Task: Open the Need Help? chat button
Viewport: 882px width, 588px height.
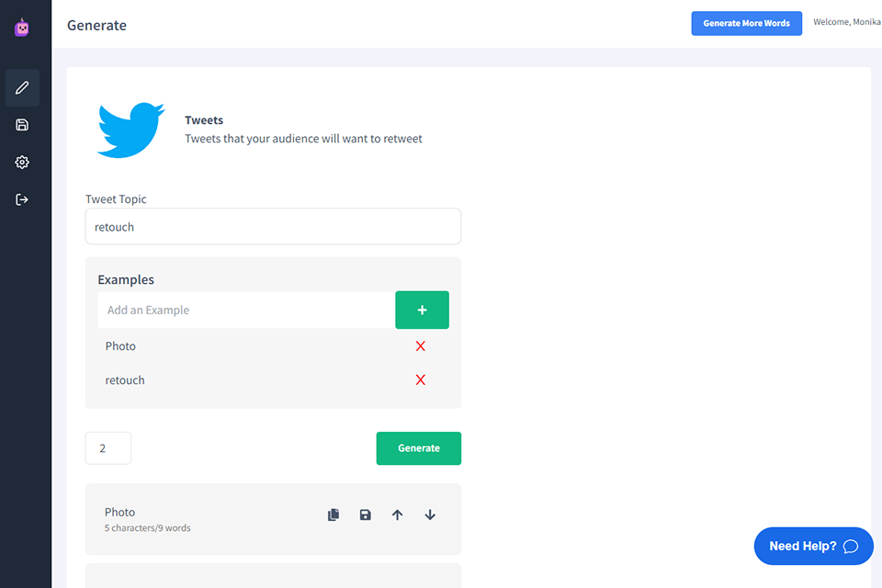Action: coord(813,546)
